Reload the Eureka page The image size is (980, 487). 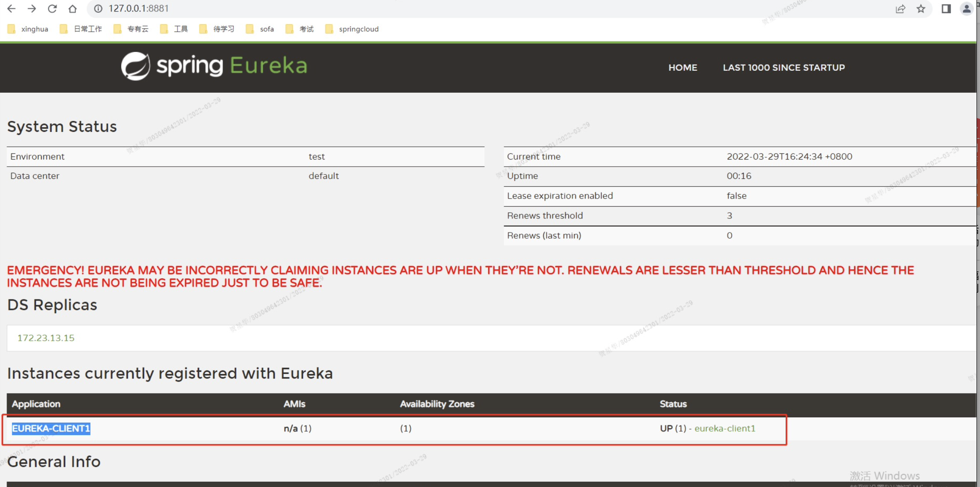(52, 8)
